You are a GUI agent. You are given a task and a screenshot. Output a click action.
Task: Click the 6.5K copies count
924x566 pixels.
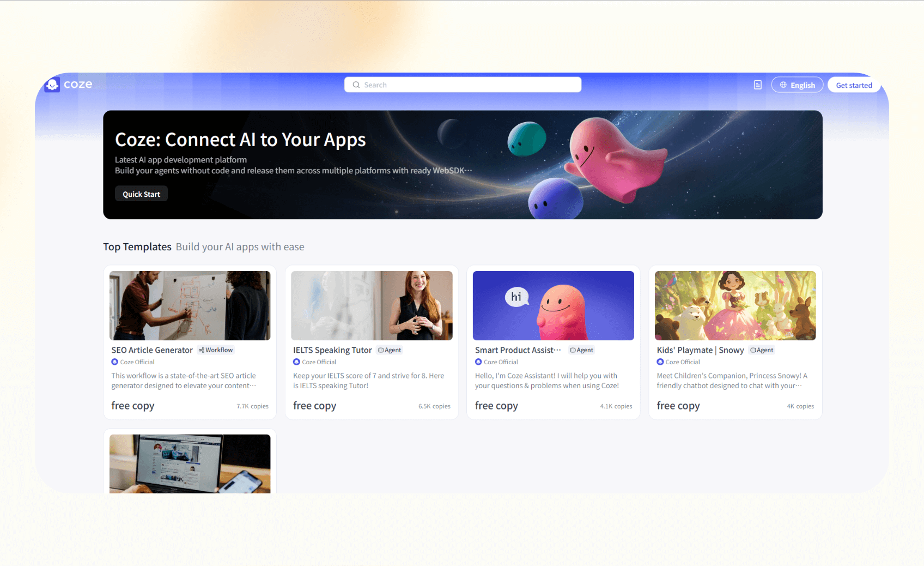click(434, 406)
